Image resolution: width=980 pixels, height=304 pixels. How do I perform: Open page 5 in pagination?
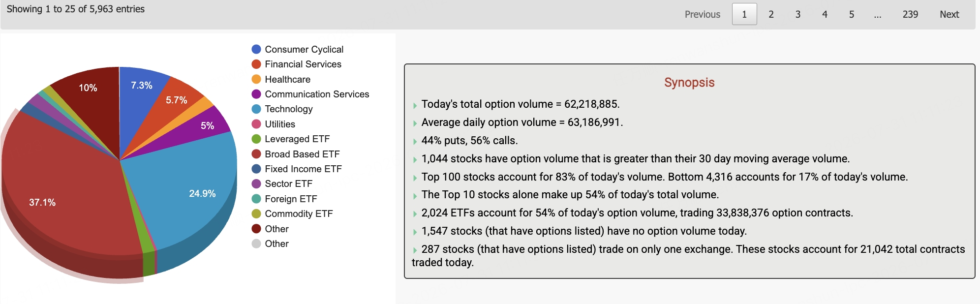851,14
